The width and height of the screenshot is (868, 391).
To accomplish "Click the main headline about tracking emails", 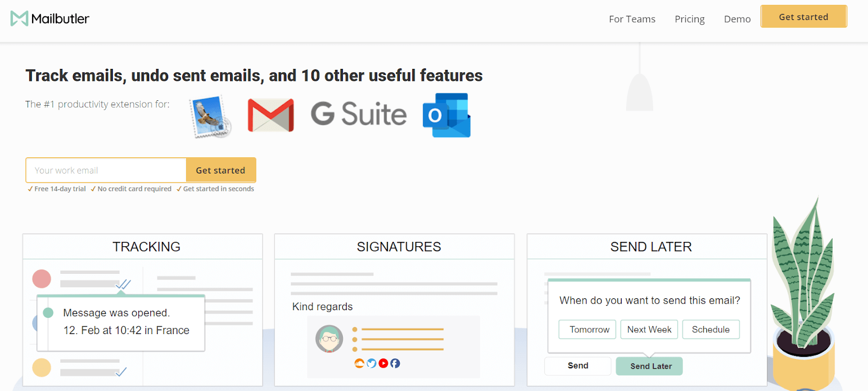I will click(254, 75).
